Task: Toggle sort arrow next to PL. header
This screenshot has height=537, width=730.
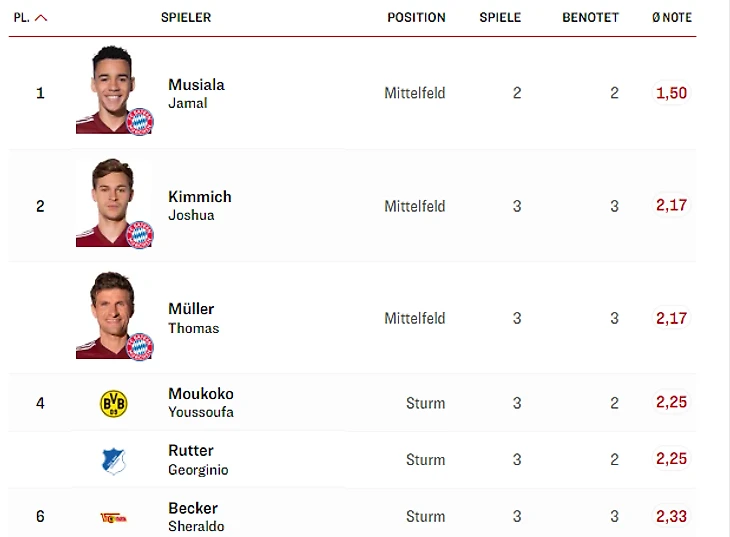Action: click(41, 18)
